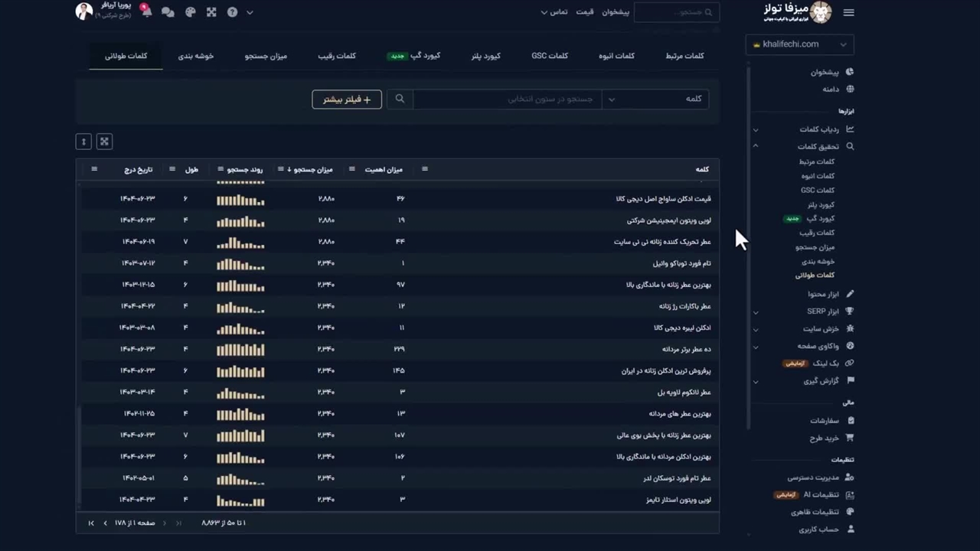Click the جستجو در ستون انتخابی input field
980x551 pixels.
[507, 99]
